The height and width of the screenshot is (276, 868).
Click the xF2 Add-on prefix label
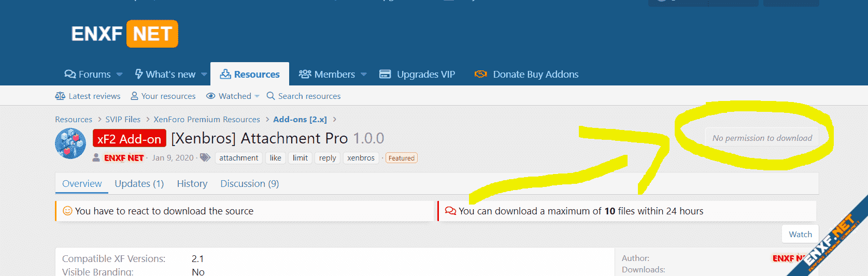point(130,139)
